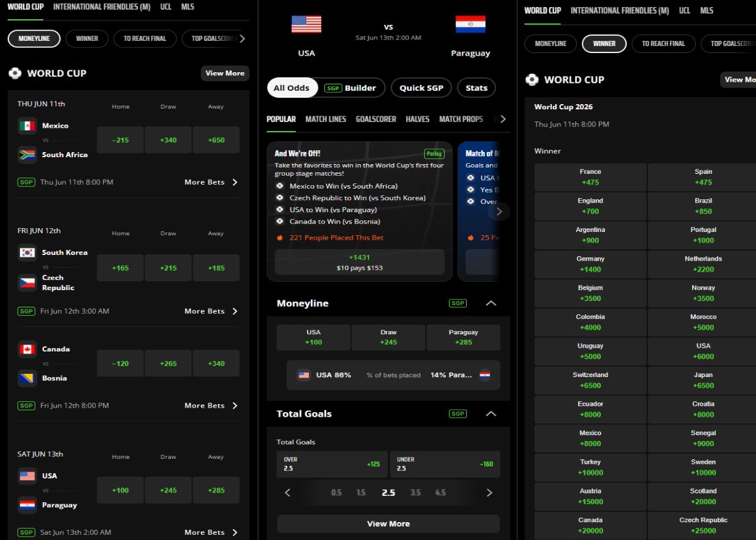Image resolution: width=756 pixels, height=540 pixels.
Task: Move total goals line selector left arrow
Action: [x=287, y=492]
